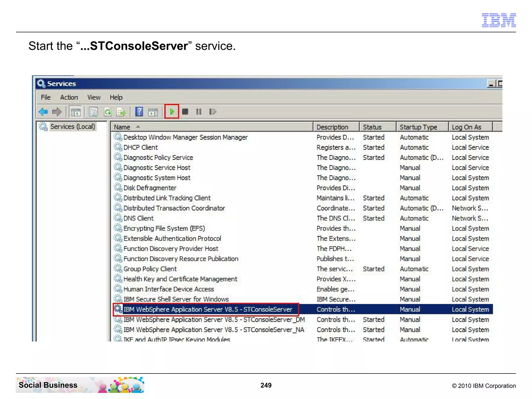Minimize the Services window
This screenshot has width=532, height=399.
click(491, 84)
